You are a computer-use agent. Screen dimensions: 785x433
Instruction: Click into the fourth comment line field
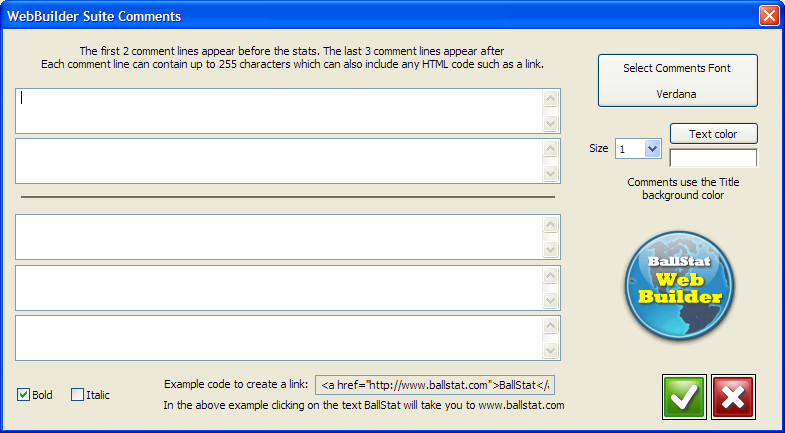(288, 288)
